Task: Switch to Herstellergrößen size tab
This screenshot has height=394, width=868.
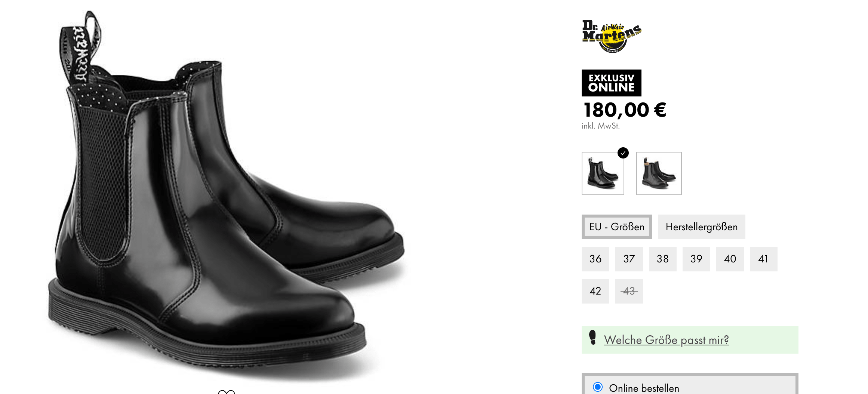Action: [702, 227]
